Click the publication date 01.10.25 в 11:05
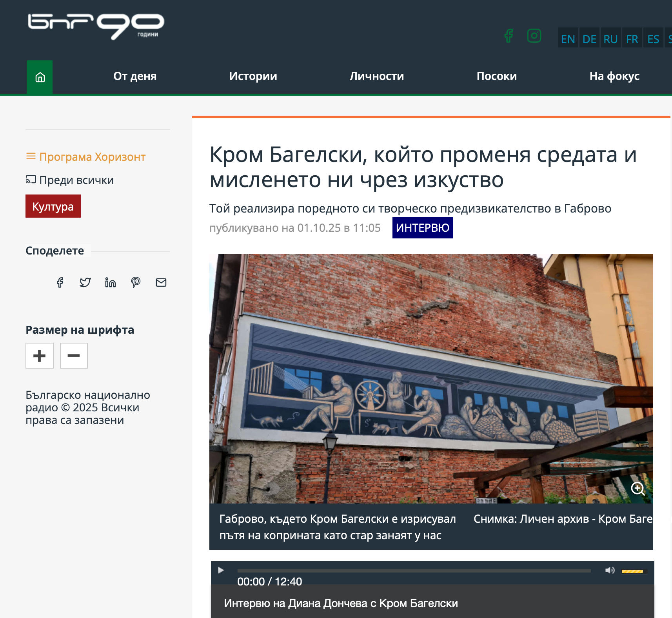Screen dimensions: 672x618 339,228
